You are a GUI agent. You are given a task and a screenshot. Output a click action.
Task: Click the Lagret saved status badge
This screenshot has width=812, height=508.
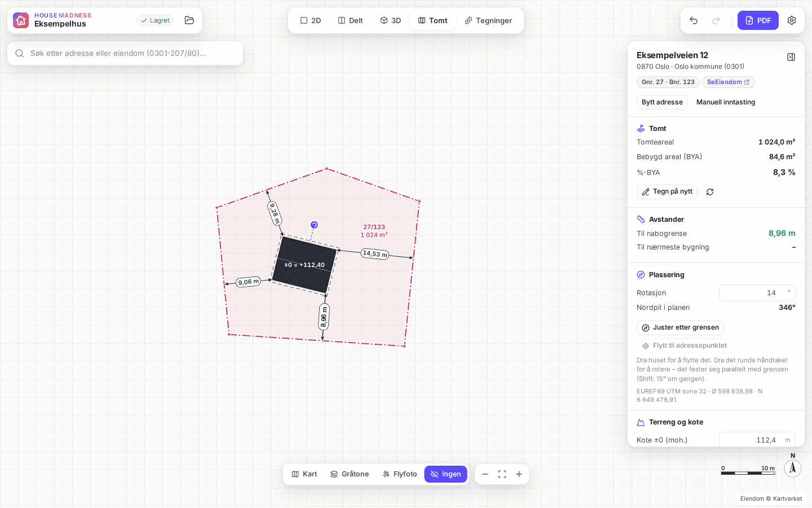click(155, 20)
